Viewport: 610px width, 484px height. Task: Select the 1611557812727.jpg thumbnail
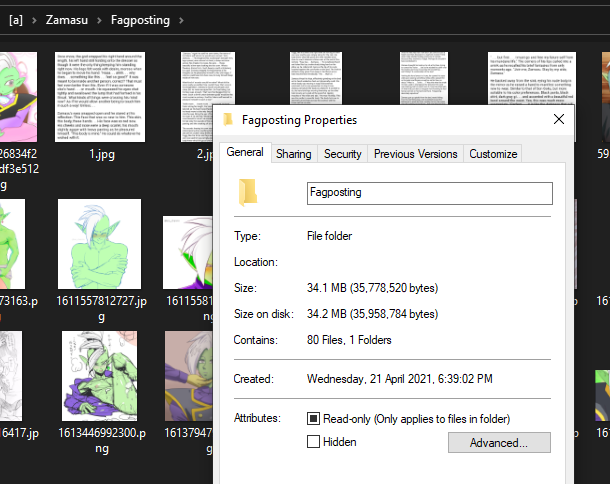click(100, 244)
